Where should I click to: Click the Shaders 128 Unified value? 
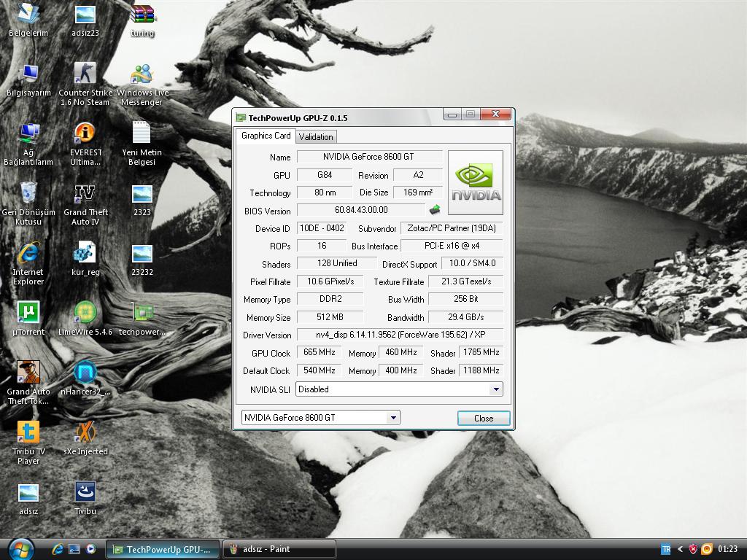click(337, 263)
